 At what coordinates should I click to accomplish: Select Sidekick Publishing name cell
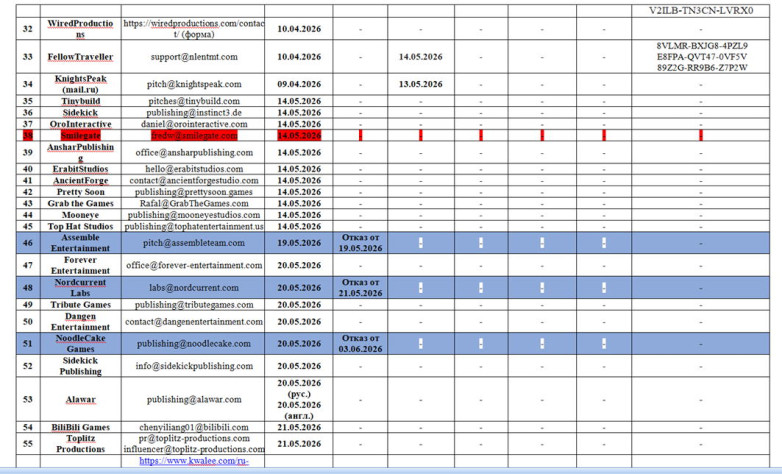point(80,366)
